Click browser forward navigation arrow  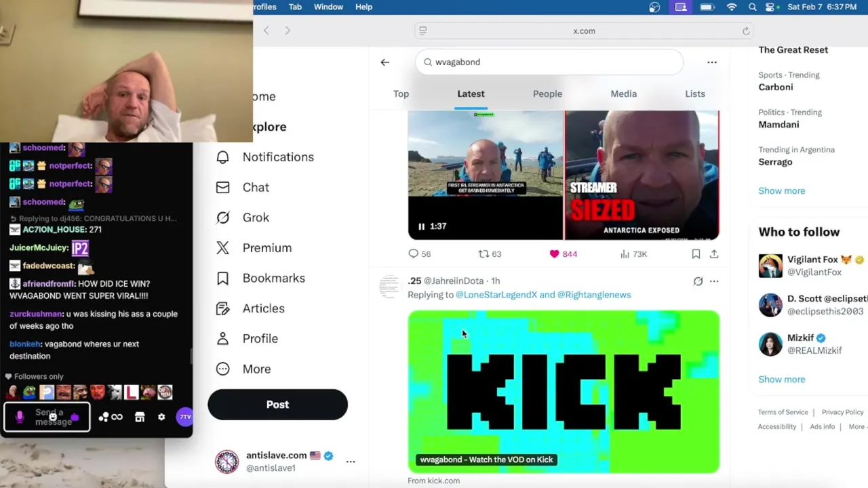pyautogui.click(x=288, y=30)
